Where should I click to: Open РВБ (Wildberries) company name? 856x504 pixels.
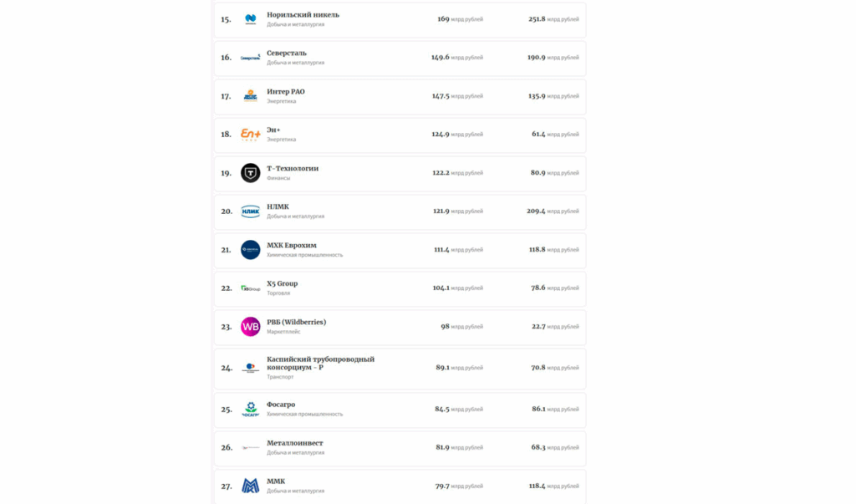297,322
